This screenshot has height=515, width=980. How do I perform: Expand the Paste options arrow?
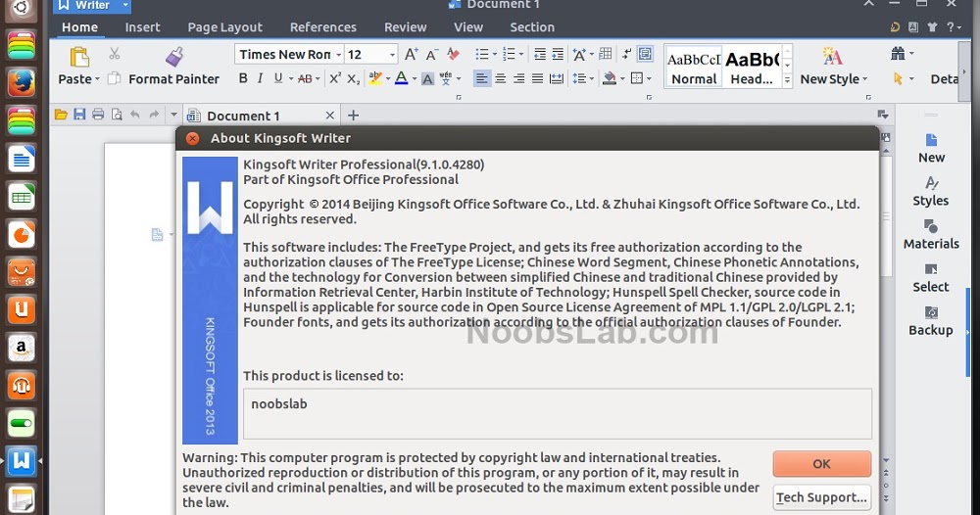tap(97, 79)
